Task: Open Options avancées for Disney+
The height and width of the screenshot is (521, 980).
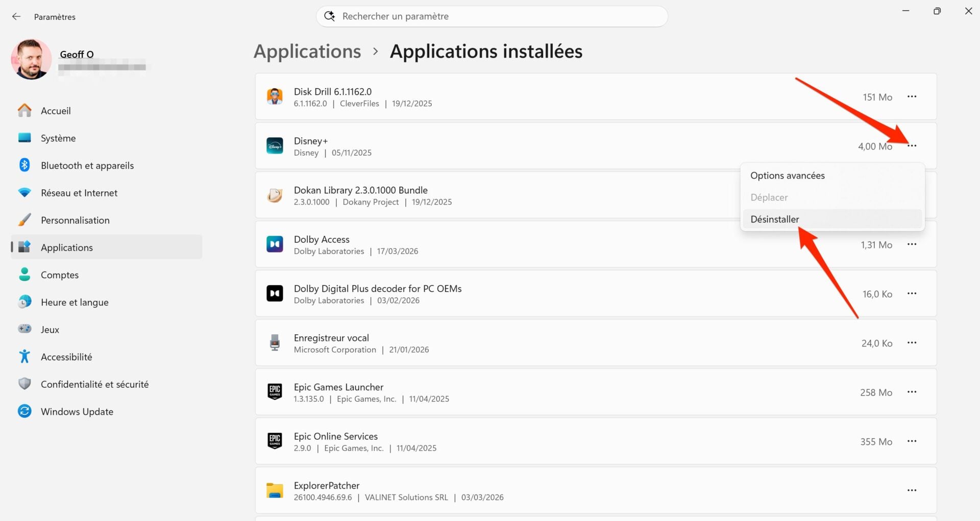Action: (x=787, y=175)
